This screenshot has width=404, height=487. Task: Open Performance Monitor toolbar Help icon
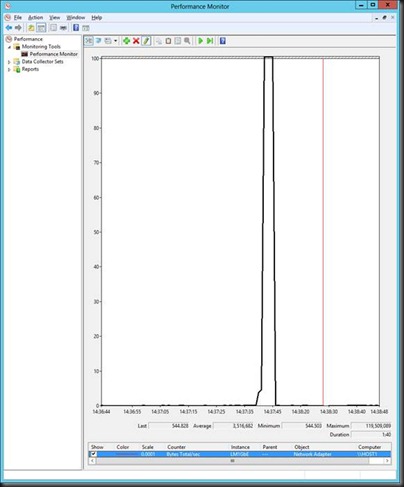click(x=223, y=41)
